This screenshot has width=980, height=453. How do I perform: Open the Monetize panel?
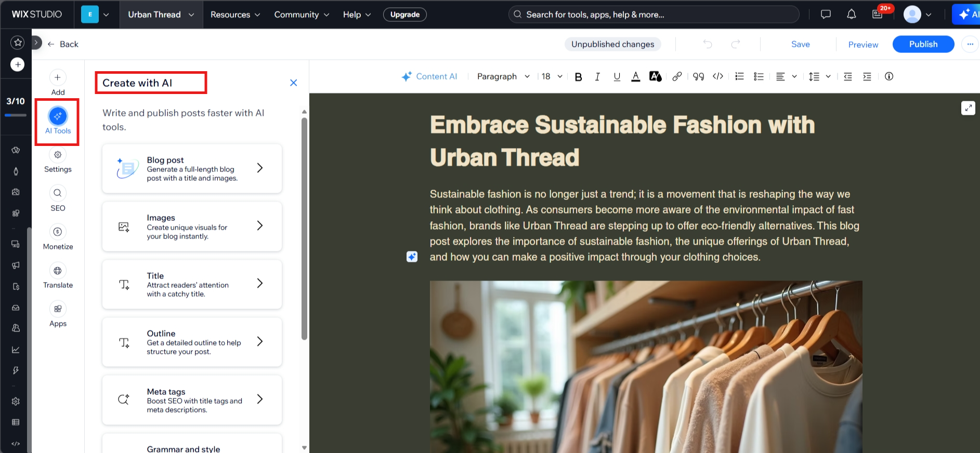tap(58, 237)
